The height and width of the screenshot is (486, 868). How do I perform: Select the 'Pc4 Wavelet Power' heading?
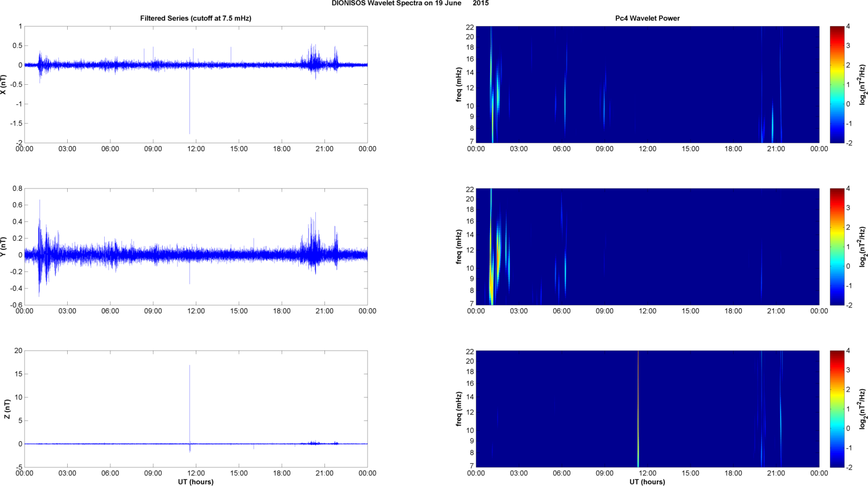[x=647, y=18]
